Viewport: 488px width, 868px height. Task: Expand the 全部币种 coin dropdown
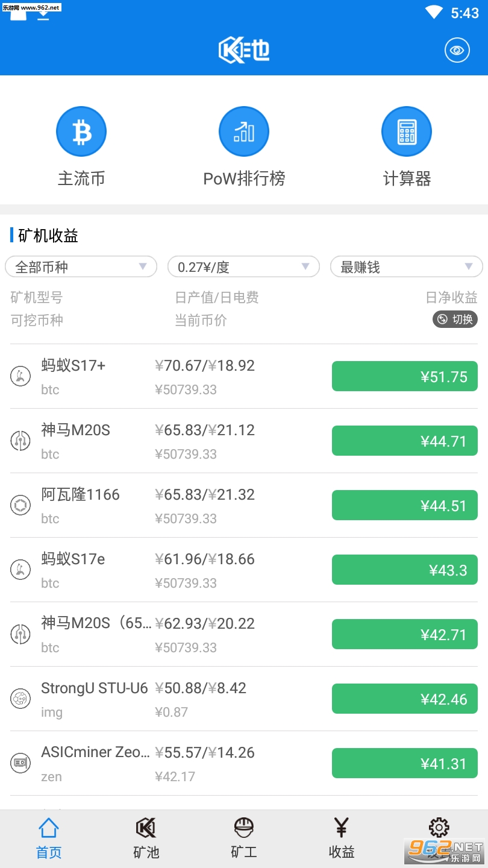[x=81, y=267]
